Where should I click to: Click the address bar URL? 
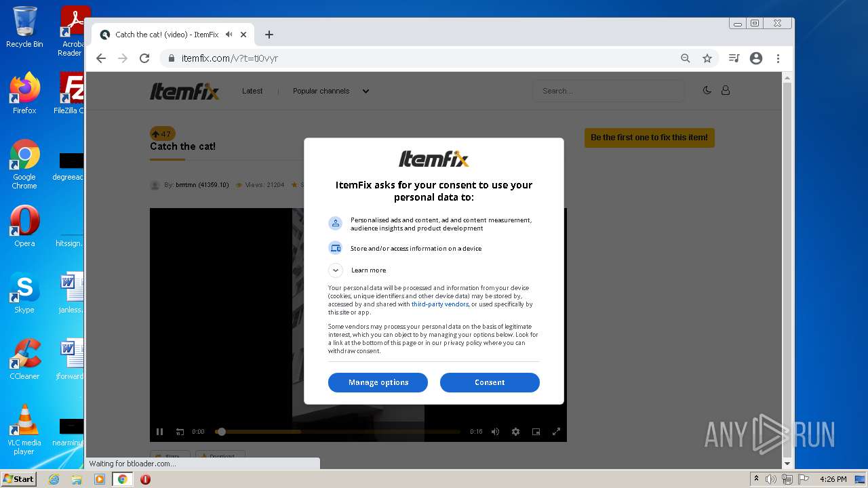pos(229,58)
